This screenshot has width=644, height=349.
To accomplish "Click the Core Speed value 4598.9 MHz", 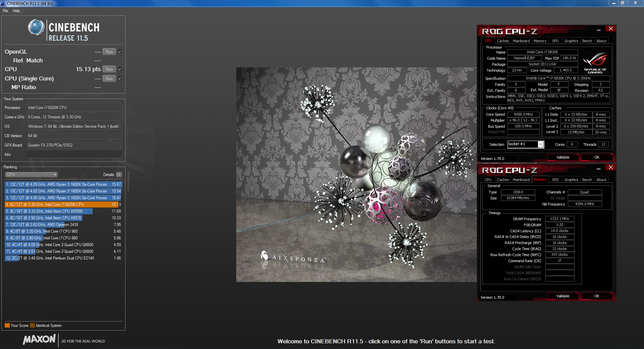I will coord(523,114).
